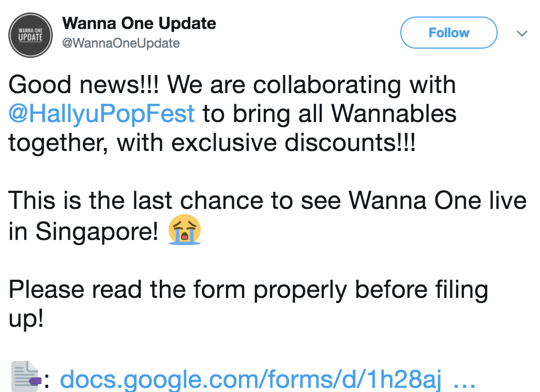540x392 pixels.
Task: Click the "exclusive discounts!!!" text line
Action: 293,142
